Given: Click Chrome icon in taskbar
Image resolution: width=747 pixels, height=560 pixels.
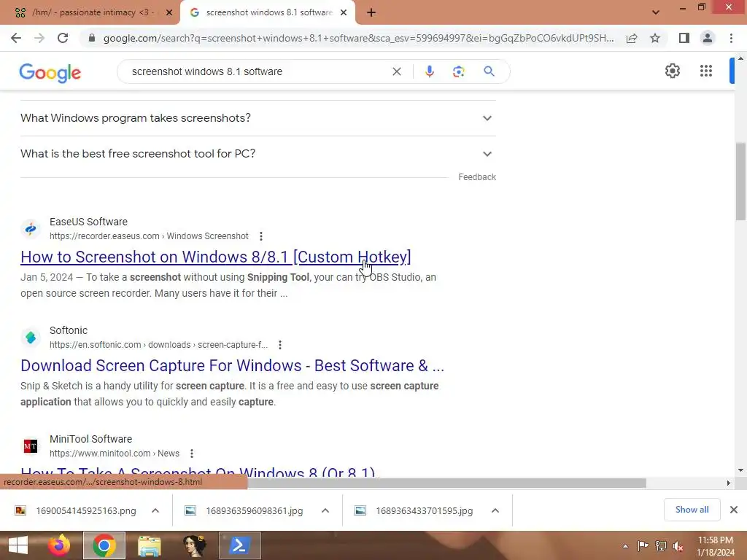Looking at the screenshot, I should click(104, 545).
